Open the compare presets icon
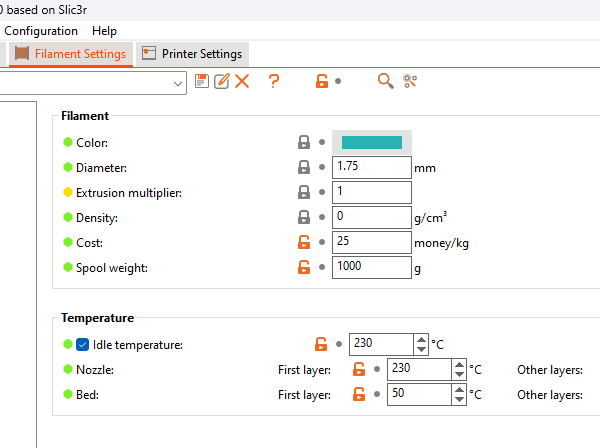This screenshot has height=448, width=600. 410,81
